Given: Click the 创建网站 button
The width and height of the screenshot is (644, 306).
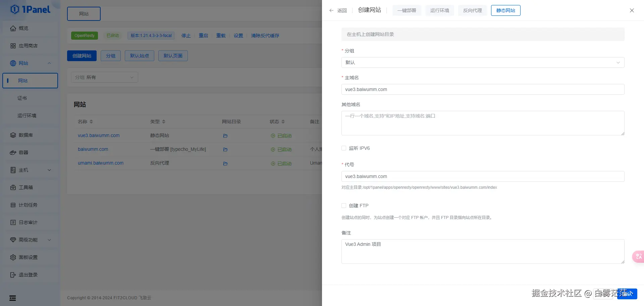Looking at the screenshot, I should (82, 56).
